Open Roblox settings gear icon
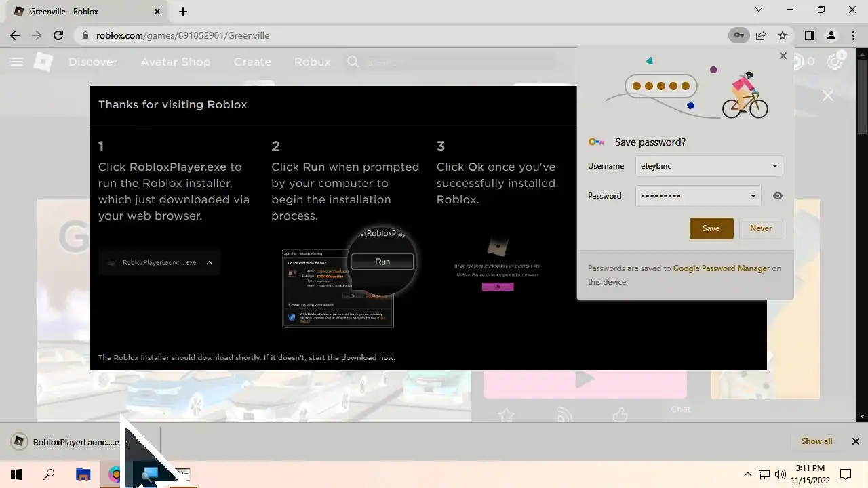 (835, 62)
